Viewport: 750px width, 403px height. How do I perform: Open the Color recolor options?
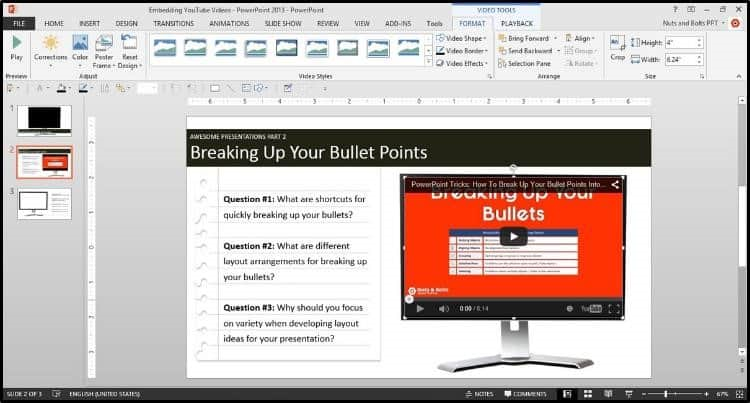80,47
